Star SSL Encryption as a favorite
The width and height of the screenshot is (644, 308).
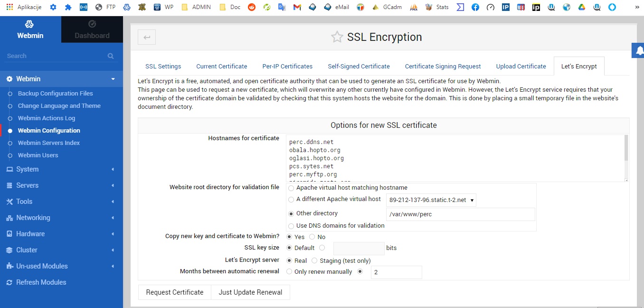(x=337, y=37)
